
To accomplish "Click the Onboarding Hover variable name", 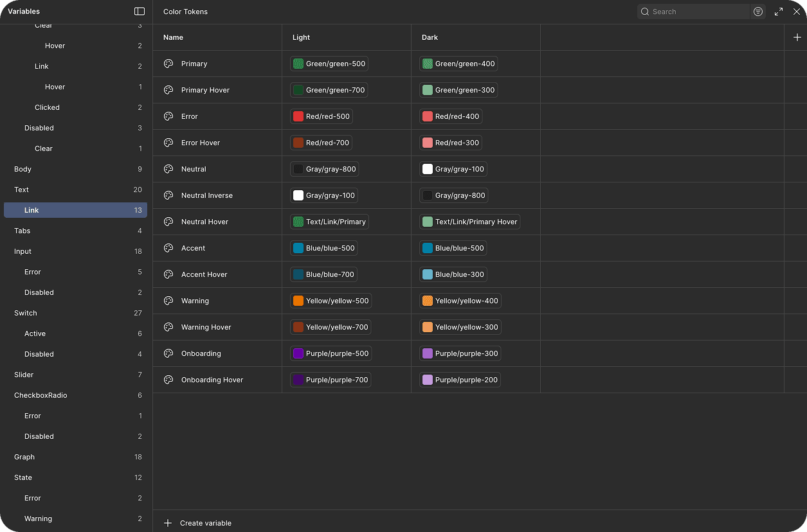I will pyautogui.click(x=212, y=380).
